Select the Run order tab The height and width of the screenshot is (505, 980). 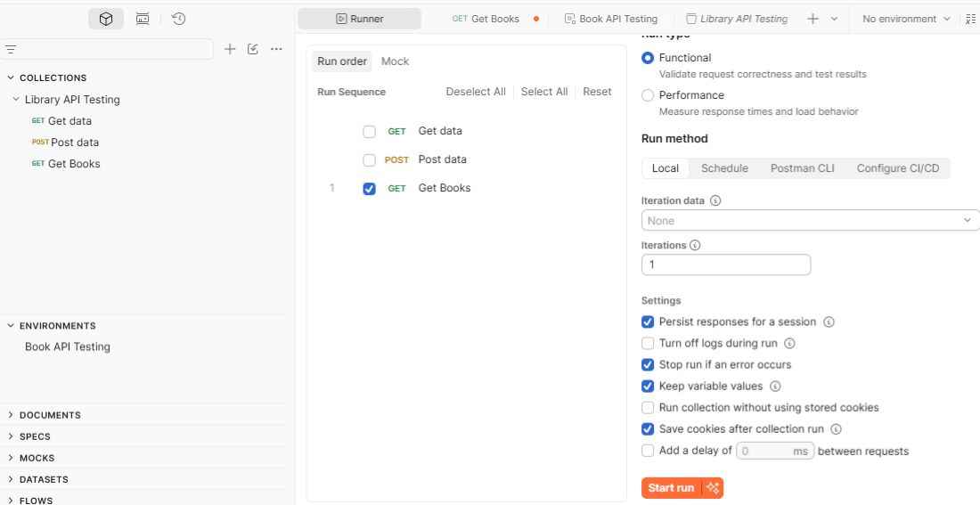(x=342, y=61)
